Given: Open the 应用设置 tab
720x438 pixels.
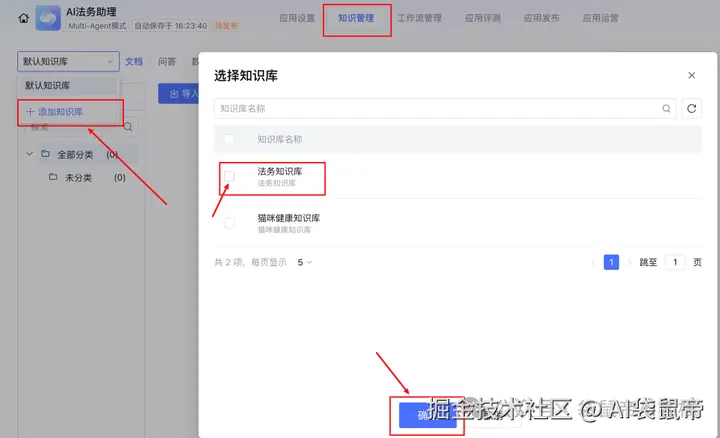Looking at the screenshot, I should click(x=297, y=18).
